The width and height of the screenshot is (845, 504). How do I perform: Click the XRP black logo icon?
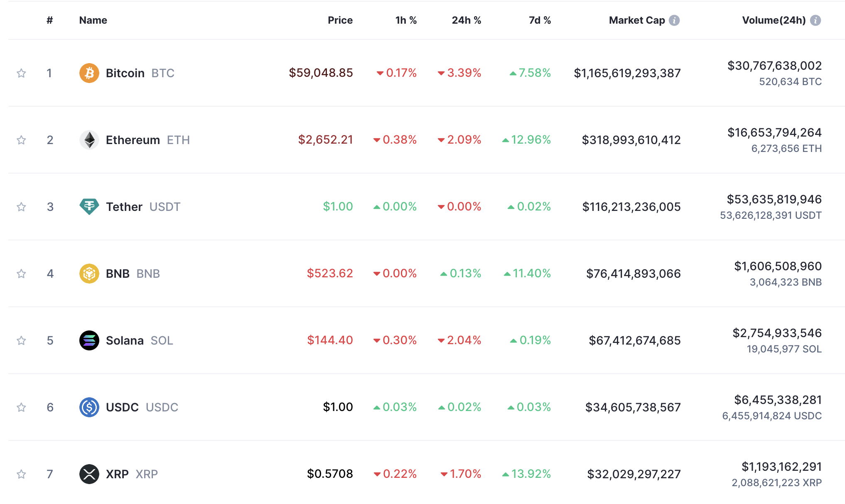[x=89, y=474]
